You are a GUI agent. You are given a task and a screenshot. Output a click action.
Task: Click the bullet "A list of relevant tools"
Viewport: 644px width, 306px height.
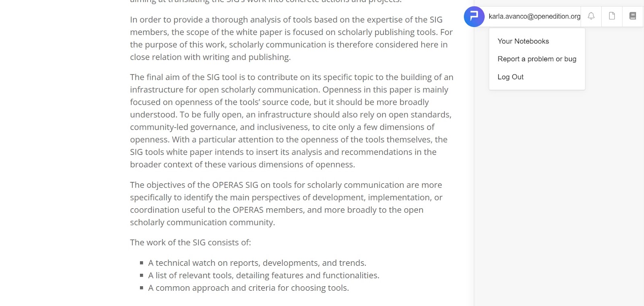264,275
